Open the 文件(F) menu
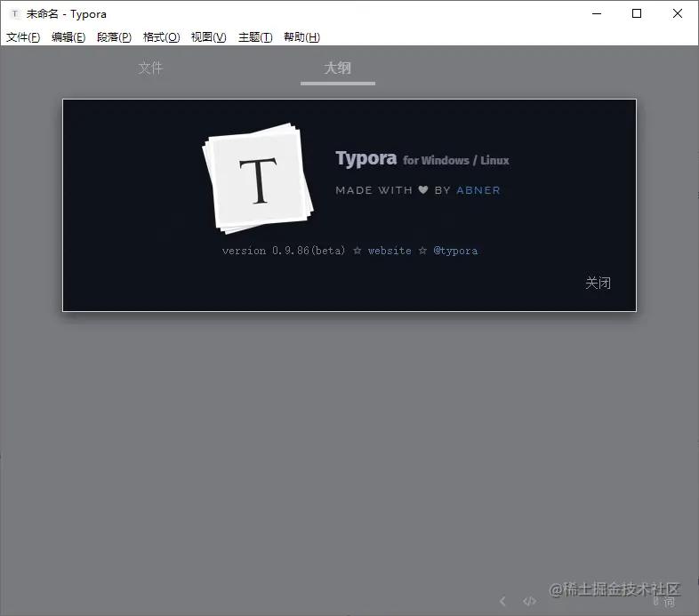Image resolution: width=699 pixels, height=616 pixels. (x=23, y=37)
